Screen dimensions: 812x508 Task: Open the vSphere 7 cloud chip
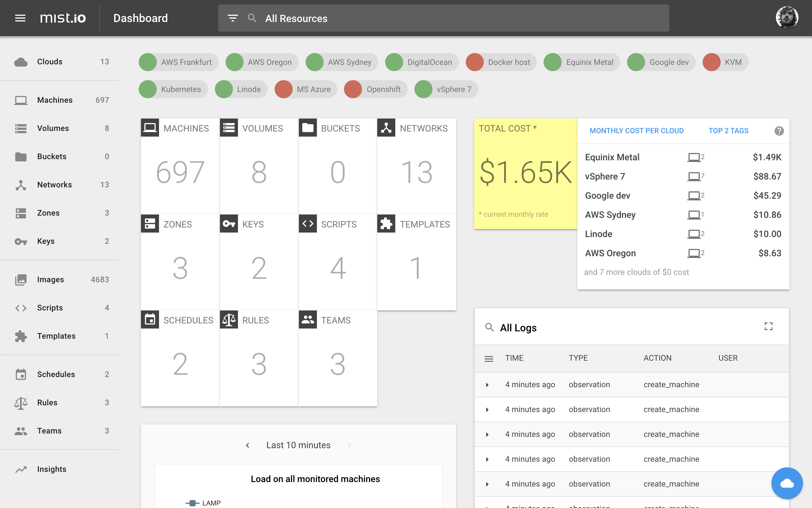446,89
